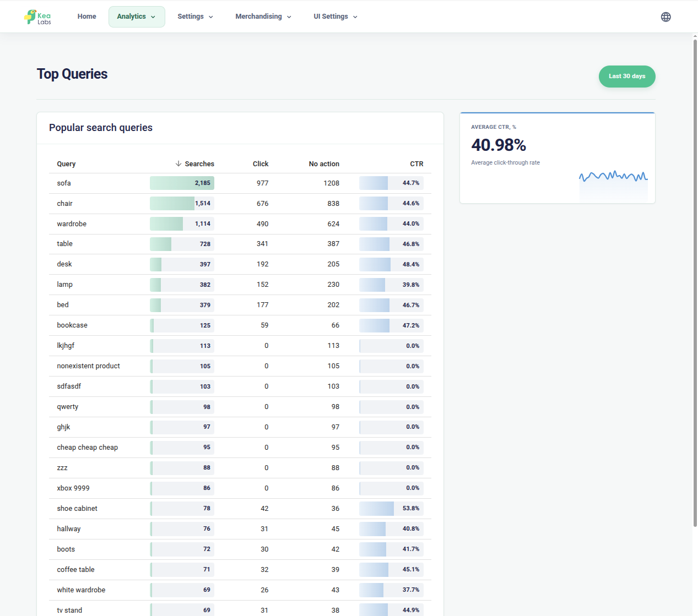
Task: Click the shoe cabinet query row
Action: [x=240, y=509]
